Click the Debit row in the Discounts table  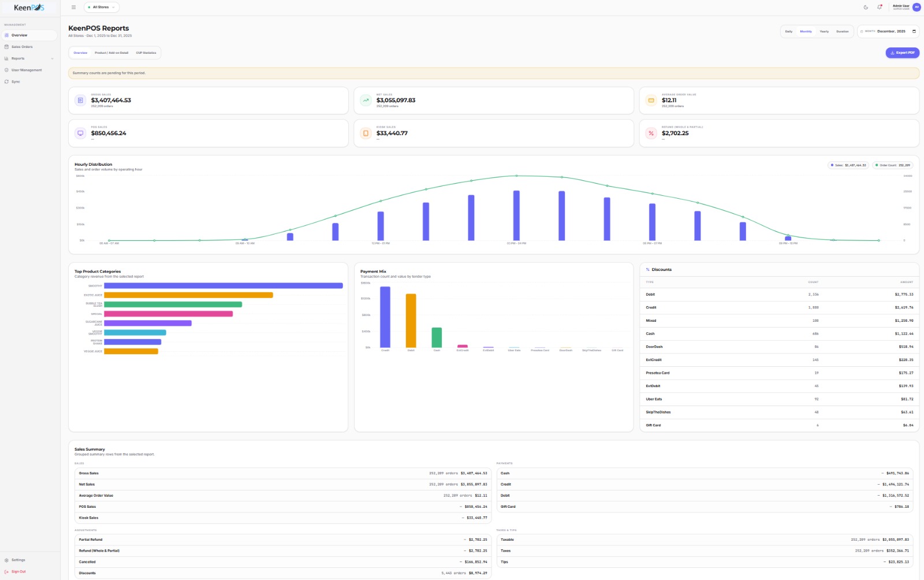(x=779, y=295)
